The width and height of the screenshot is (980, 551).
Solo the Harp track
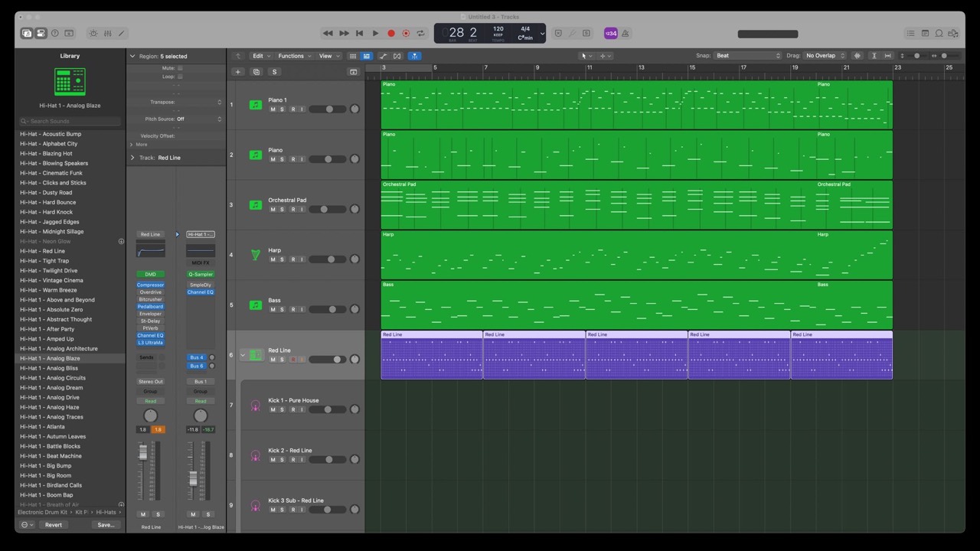pyautogui.click(x=282, y=259)
